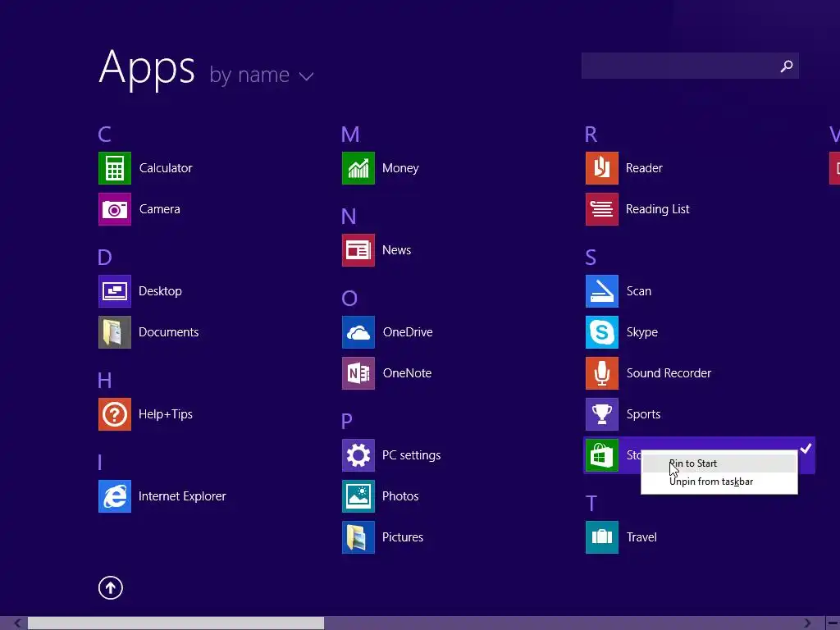Launch the Money app icon

tap(358, 168)
